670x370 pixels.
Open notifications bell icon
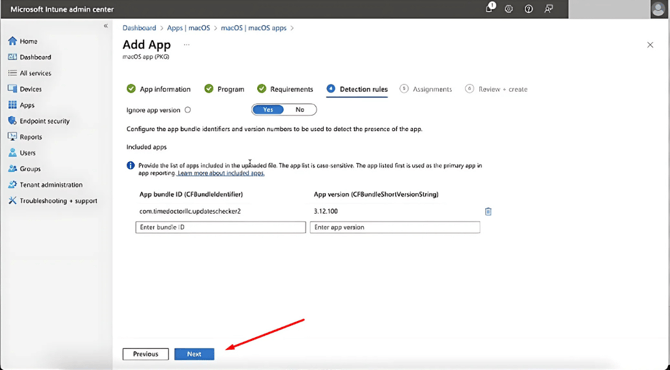(490, 8)
